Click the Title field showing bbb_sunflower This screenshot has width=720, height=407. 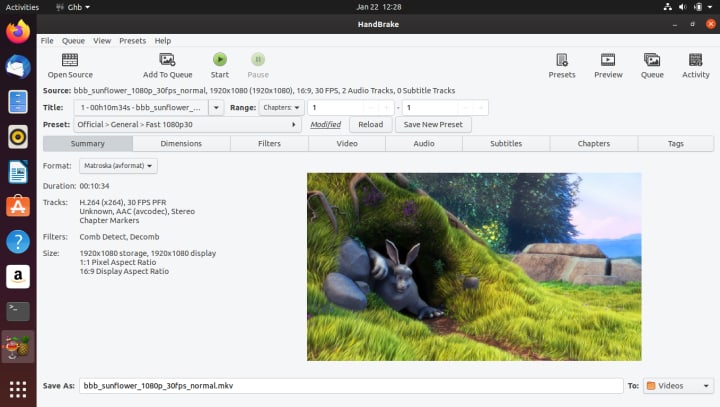141,107
